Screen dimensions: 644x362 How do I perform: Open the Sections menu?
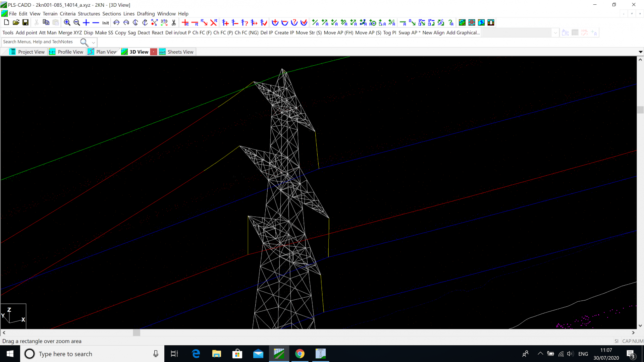111,14
